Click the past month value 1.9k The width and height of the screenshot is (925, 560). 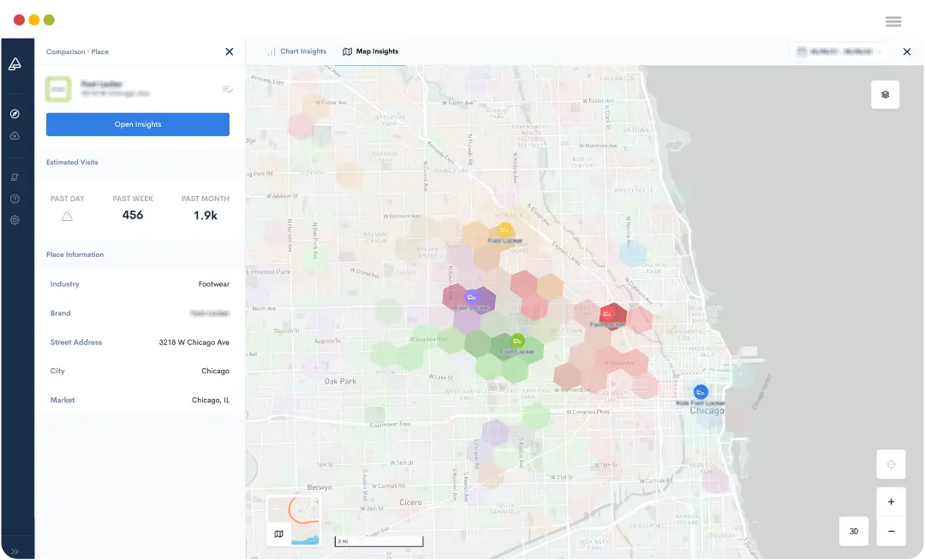[206, 216]
